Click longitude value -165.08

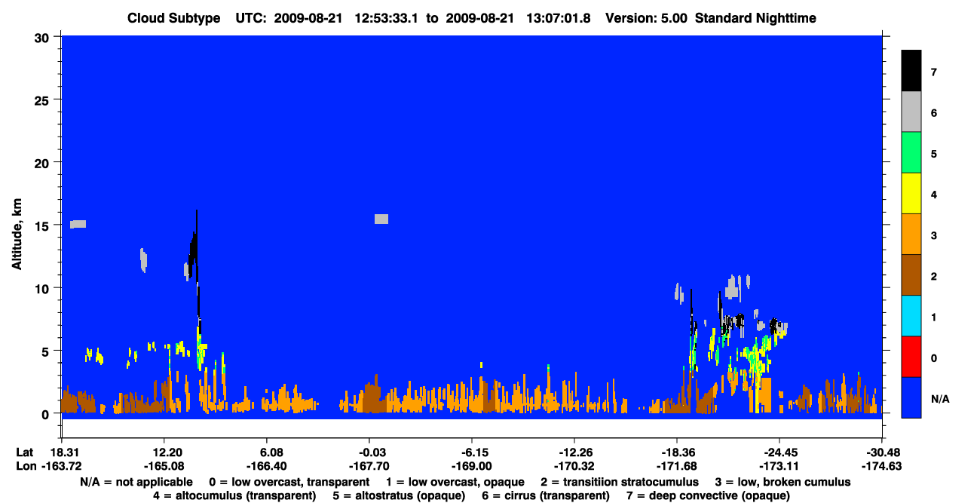pyautogui.click(x=164, y=466)
